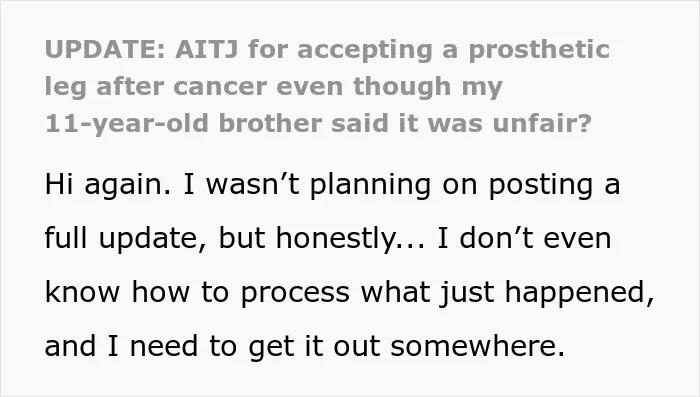This screenshot has height=397, width=700.
Task: Click the word 'need' in the last line
Action: (163, 346)
